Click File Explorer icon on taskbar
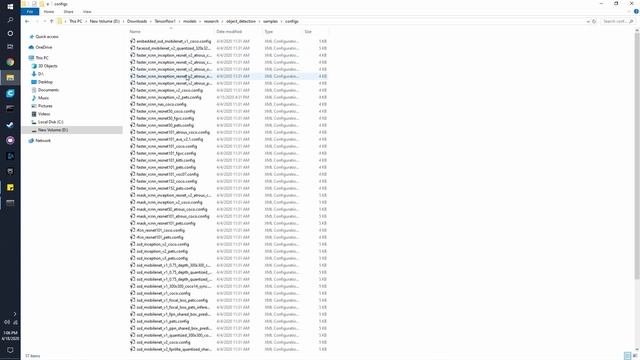 (10, 78)
